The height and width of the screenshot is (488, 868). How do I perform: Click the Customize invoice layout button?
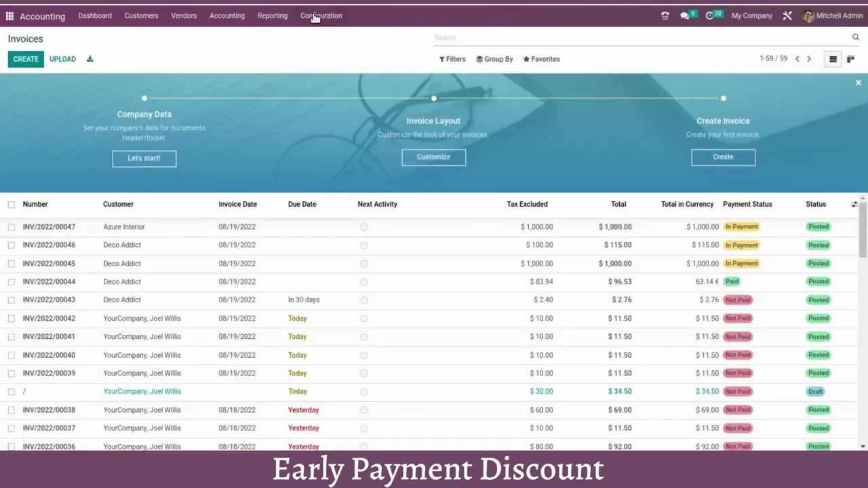click(x=433, y=157)
